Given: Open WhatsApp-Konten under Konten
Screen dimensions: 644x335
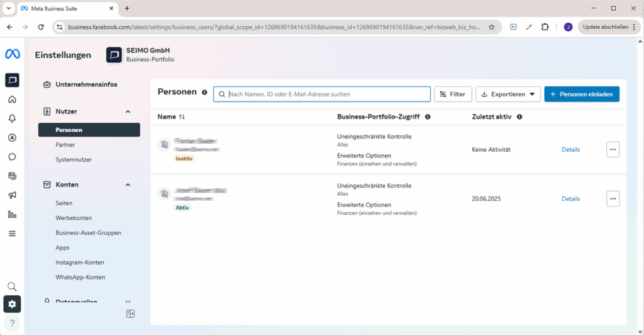Looking at the screenshot, I should [x=80, y=277].
